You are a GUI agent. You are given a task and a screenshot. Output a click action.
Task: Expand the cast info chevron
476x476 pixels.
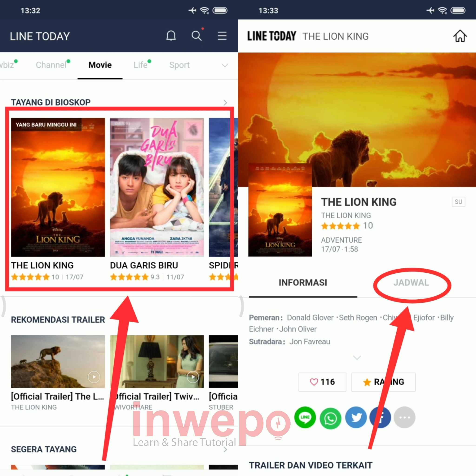tap(357, 357)
